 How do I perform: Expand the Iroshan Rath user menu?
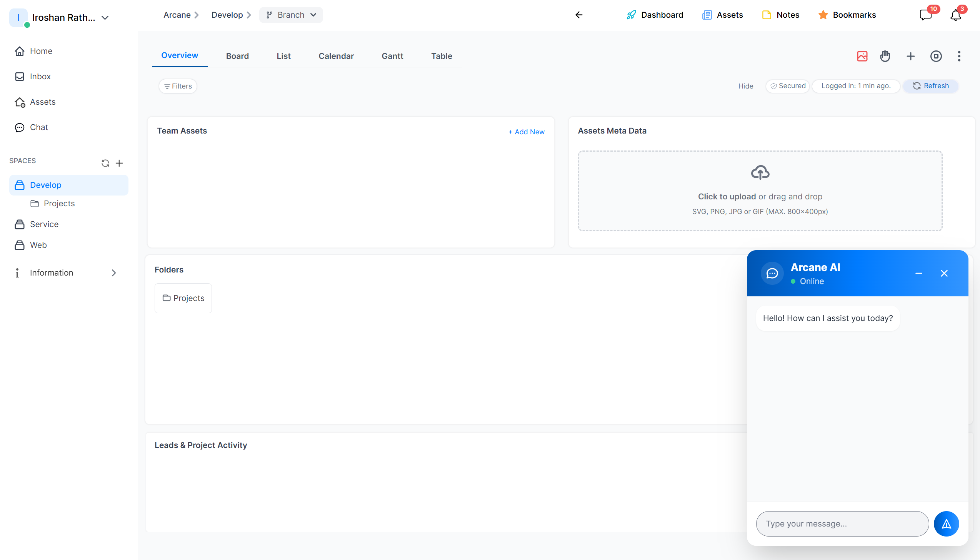[x=105, y=18]
